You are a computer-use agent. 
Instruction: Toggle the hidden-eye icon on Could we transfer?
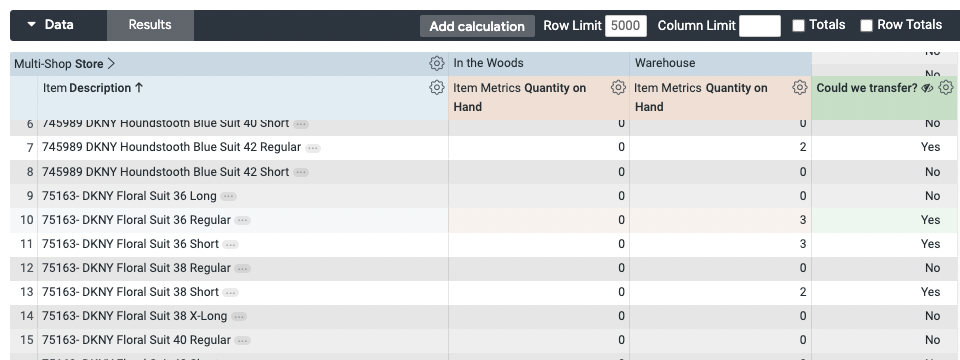click(x=928, y=88)
